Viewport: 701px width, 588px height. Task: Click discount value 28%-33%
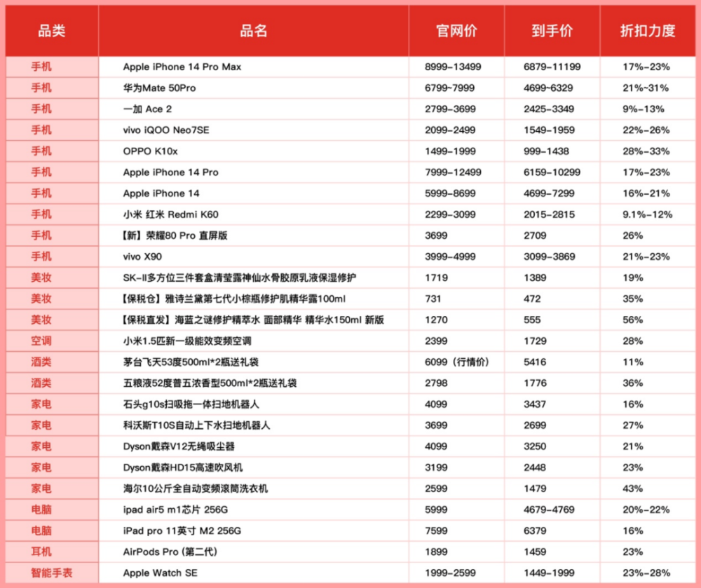[646, 151]
